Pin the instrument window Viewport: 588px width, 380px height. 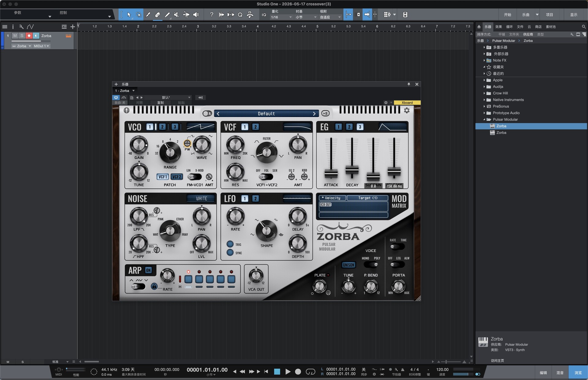pyautogui.click(x=409, y=84)
